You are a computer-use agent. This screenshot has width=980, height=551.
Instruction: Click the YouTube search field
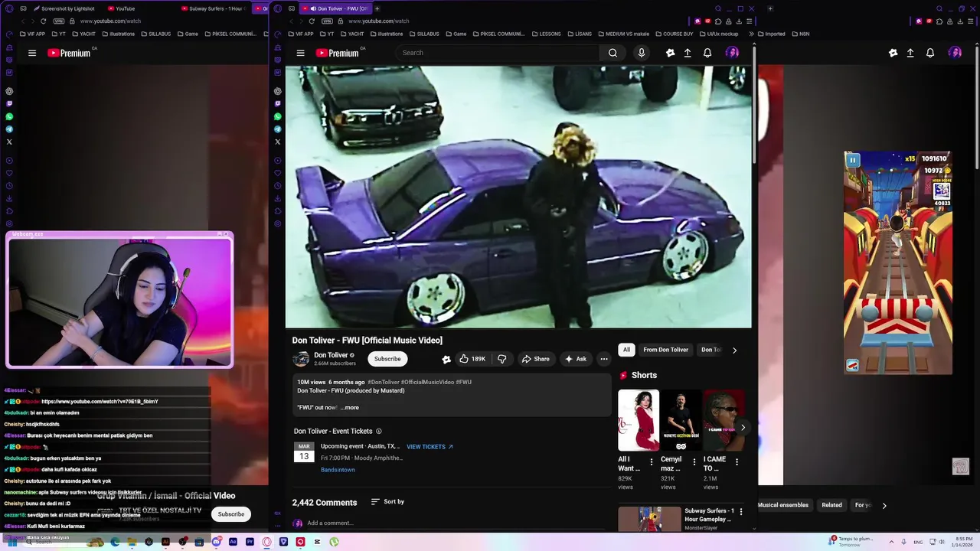pyautogui.click(x=498, y=53)
